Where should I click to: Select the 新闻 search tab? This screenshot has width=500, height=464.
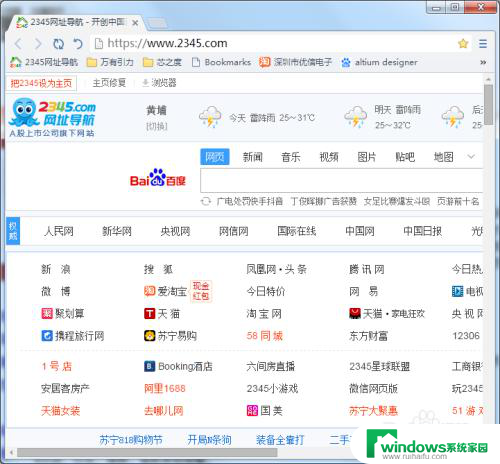point(253,157)
